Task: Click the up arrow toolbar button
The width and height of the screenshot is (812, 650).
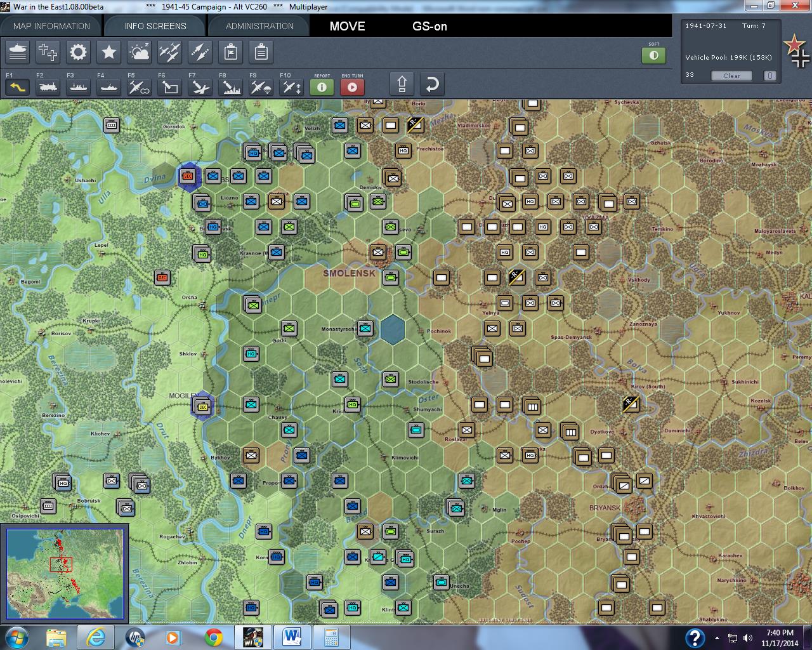Action: [x=402, y=84]
